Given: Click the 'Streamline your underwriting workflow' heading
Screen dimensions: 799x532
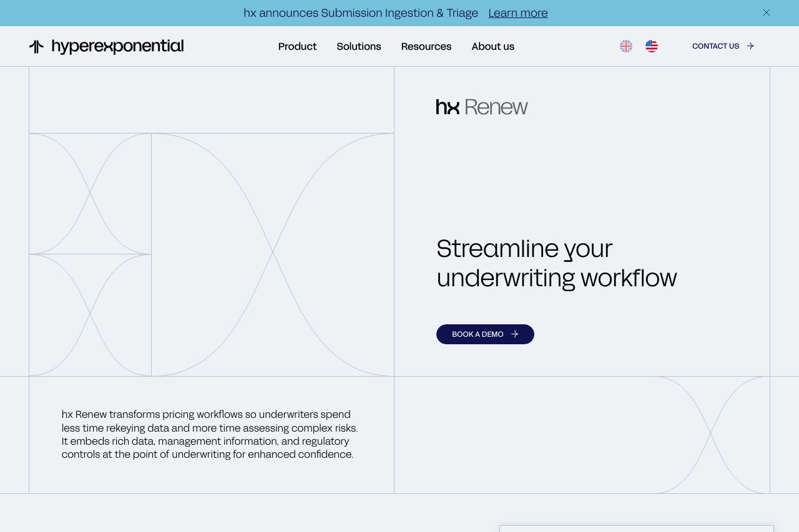Looking at the screenshot, I should [x=557, y=263].
